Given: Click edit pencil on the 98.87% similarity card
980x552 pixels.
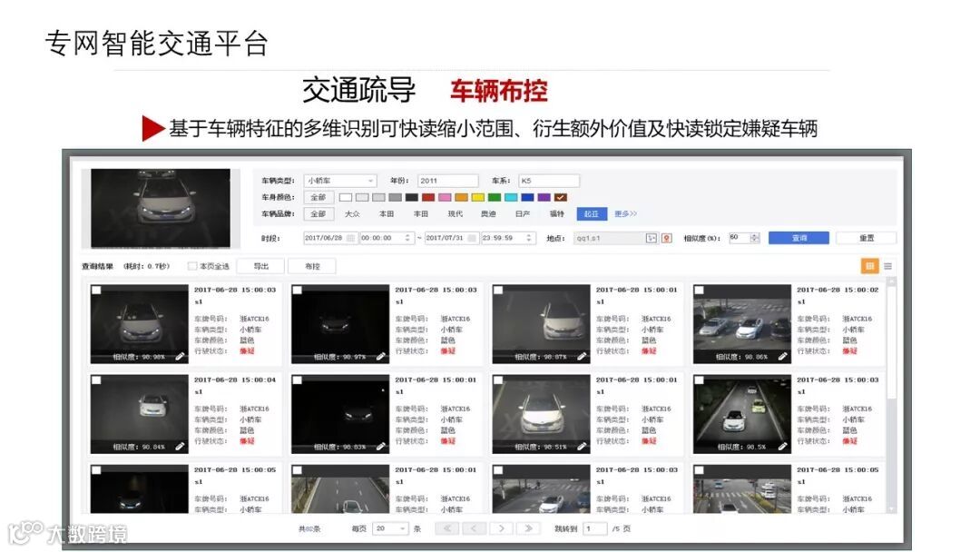Looking at the screenshot, I should pos(582,356).
